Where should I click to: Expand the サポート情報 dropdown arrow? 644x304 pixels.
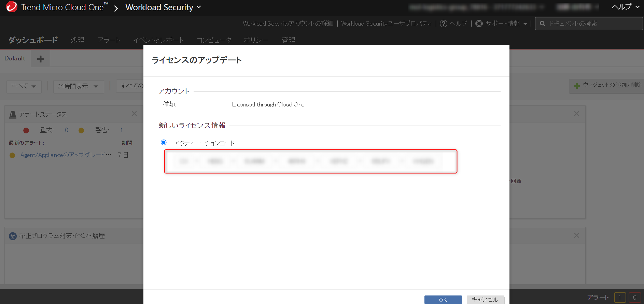pyautogui.click(x=525, y=24)
